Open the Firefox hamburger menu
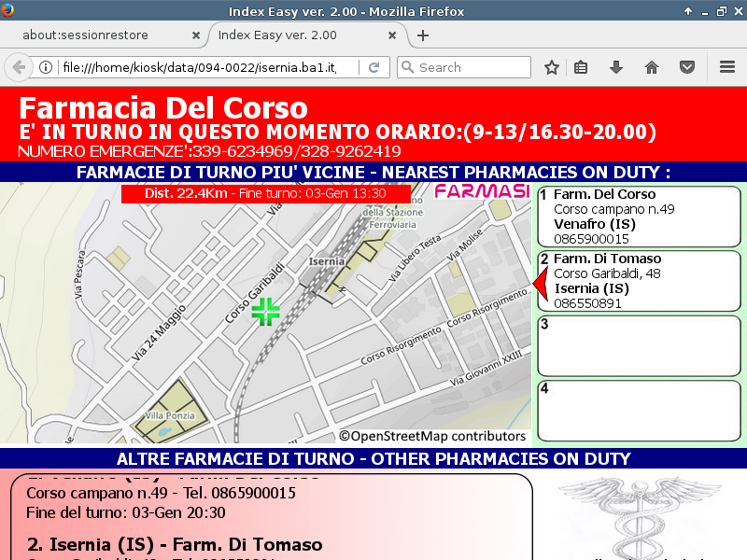 (727, 67)
